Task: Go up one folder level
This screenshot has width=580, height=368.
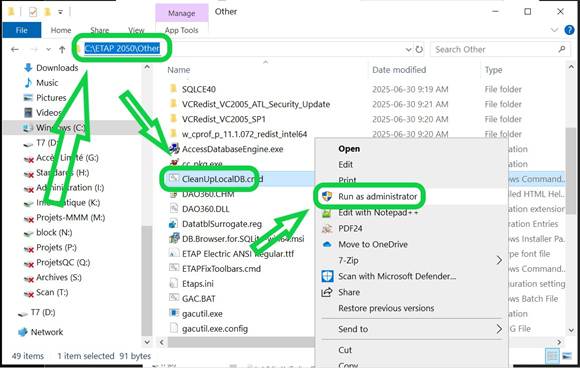Action: coord(62,49)
